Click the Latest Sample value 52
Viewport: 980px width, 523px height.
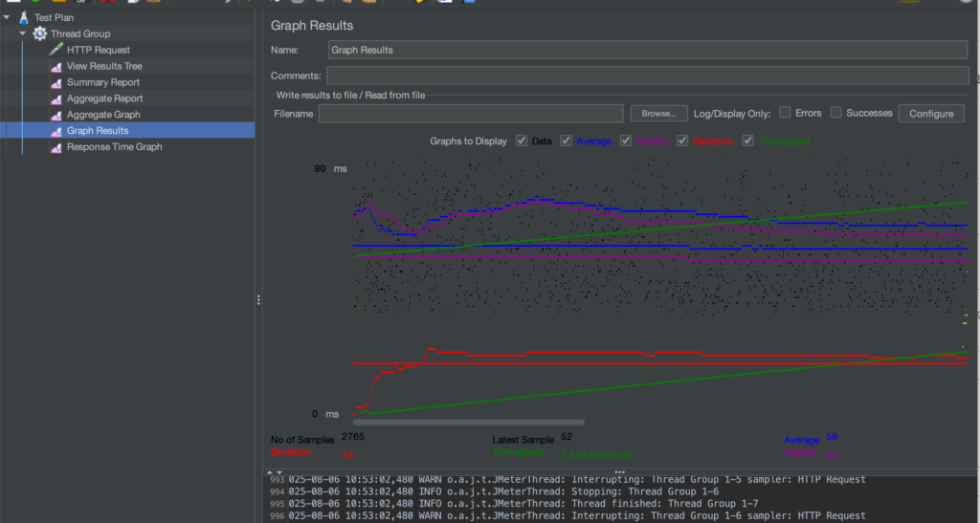click(x=567, y=437)
